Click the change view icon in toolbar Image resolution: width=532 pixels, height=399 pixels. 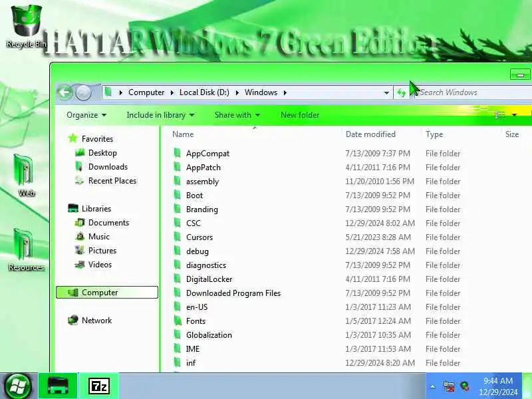tap(500, 115)
